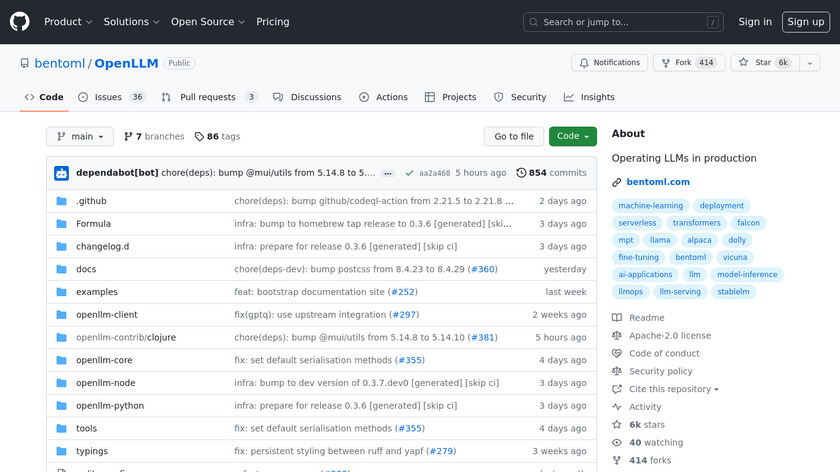840x472 pixels.
Task: Open the Security tab
Action: click(x=520, y=97)
